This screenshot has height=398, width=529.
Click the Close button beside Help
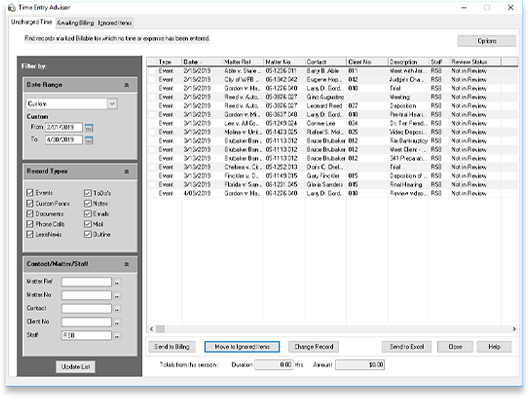[x=455, y=346]
